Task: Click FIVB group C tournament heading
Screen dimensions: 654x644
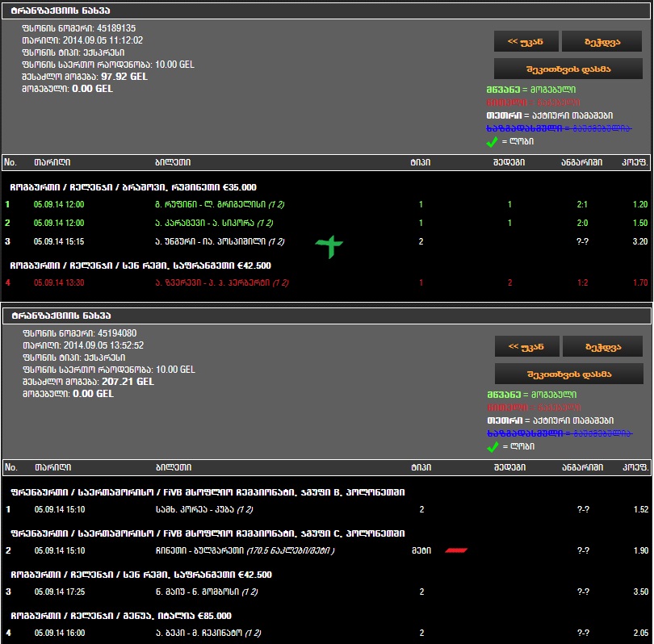Action: point(208,533)
